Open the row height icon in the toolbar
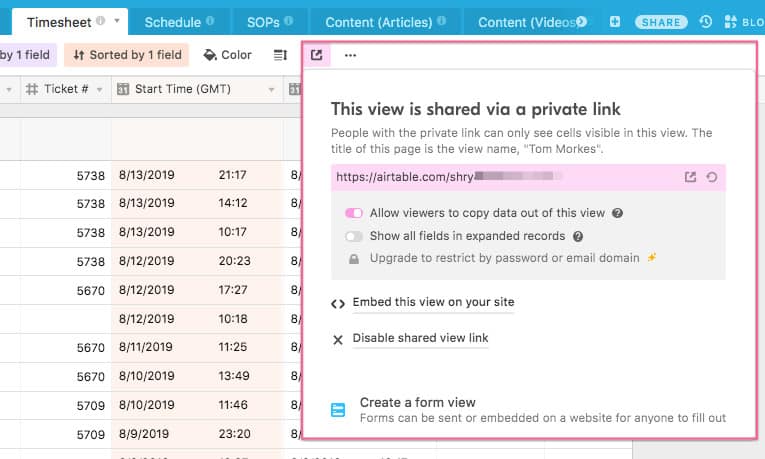The image size is (765, 459). (281, 55)
